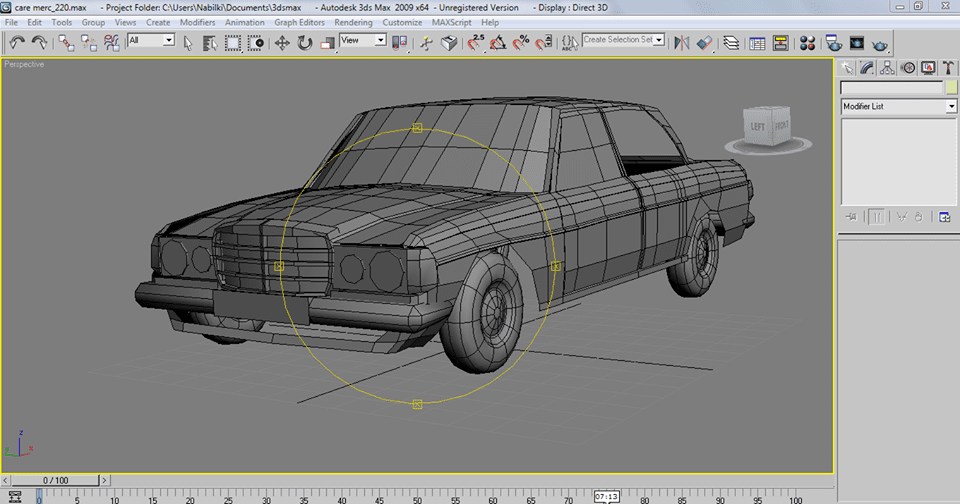
Task: Click the Select and Link icon
Action: click(x=66, y=42)
